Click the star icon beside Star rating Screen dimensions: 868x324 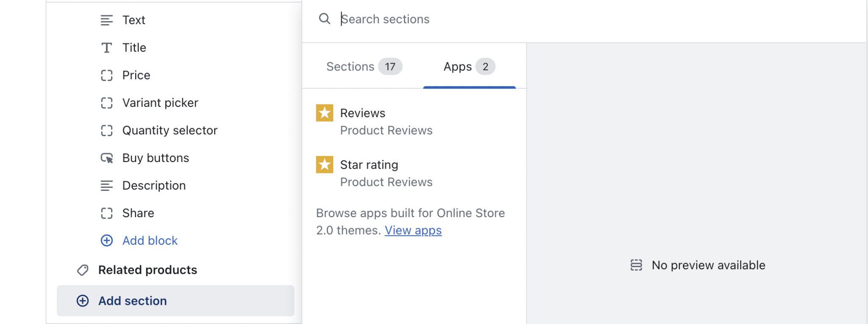[324, 165]
